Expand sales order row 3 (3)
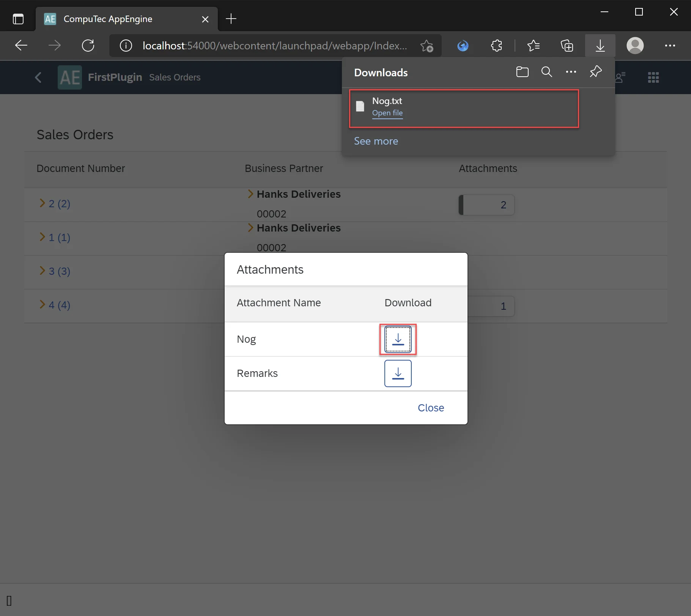691x616 pixels. (42, 271)
